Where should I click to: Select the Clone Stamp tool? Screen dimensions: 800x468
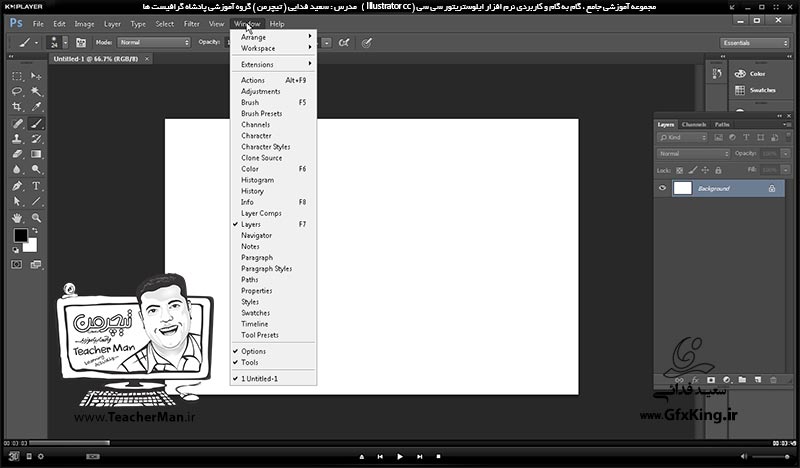coord(17,138)
